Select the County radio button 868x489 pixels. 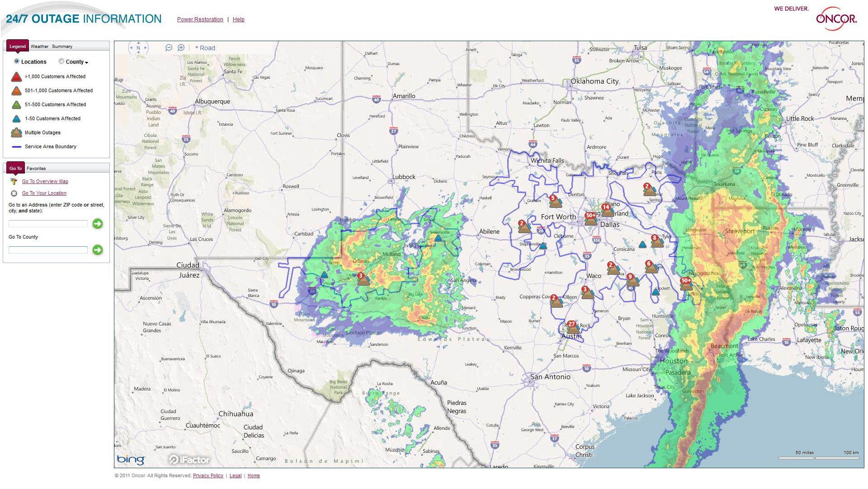(x=61, y=61)
